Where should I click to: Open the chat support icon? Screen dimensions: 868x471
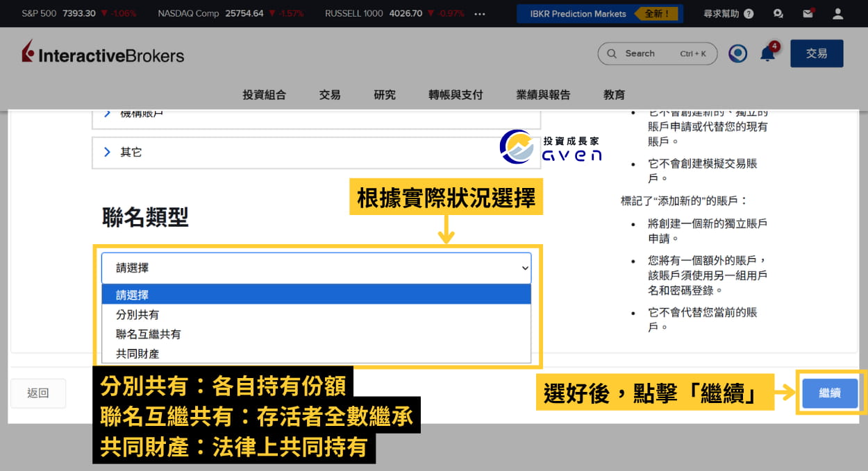coord(778,13)
